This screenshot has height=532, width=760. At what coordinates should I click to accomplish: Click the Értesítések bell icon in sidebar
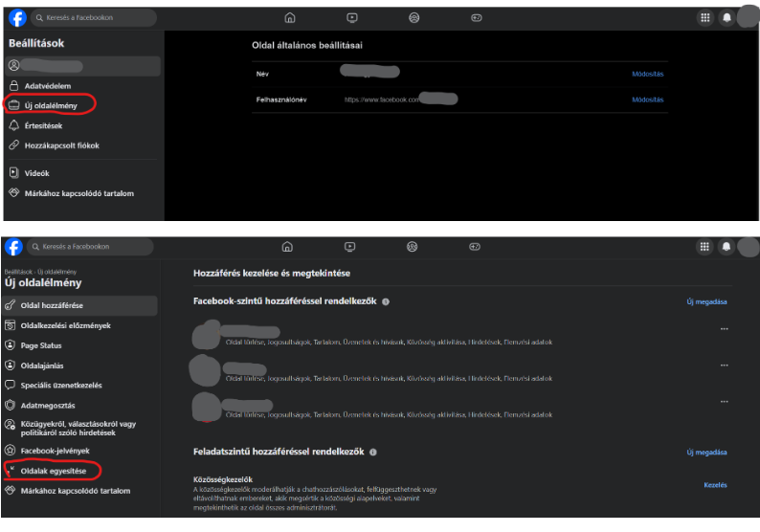point(14,125)
